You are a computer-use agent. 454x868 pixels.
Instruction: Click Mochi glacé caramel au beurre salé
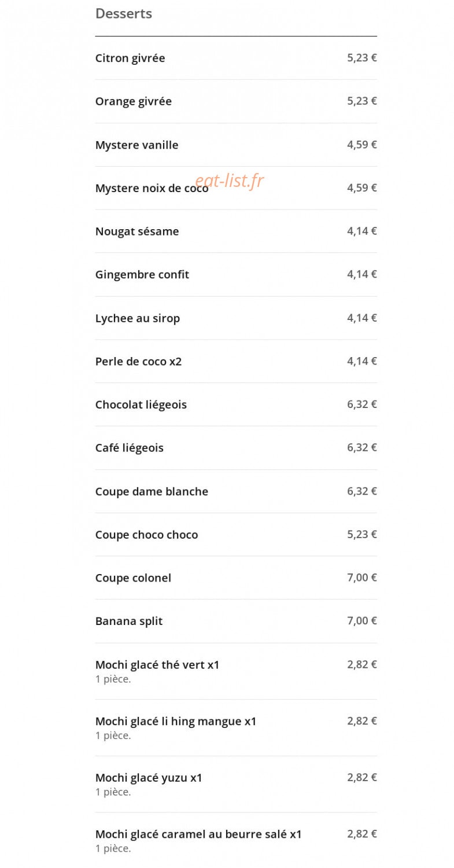pos(236,840)
